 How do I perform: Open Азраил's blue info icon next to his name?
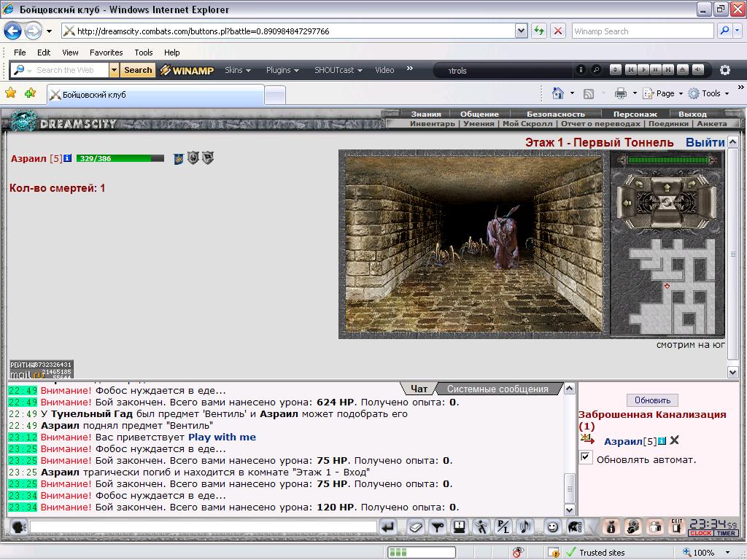(x=67, y=158)
